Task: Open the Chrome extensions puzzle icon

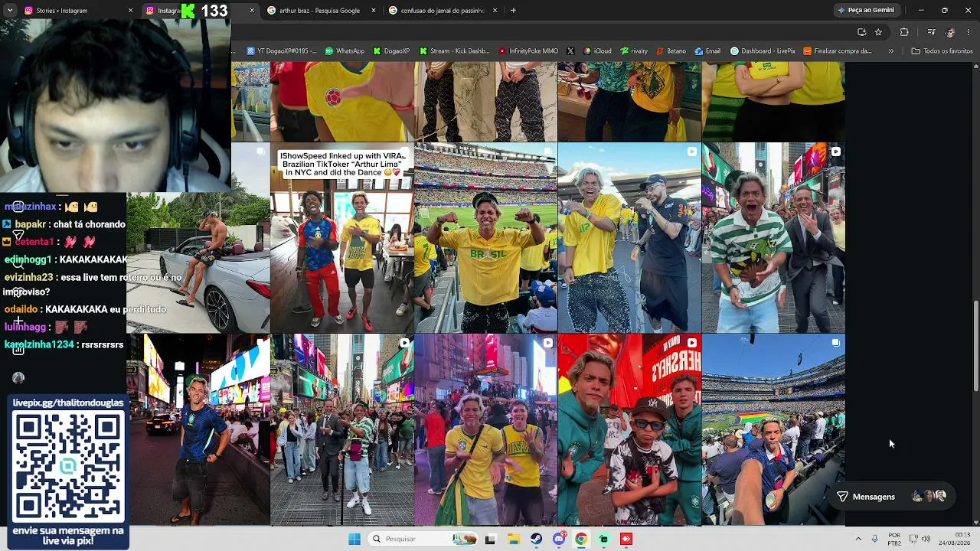Action: click(904, 32)
